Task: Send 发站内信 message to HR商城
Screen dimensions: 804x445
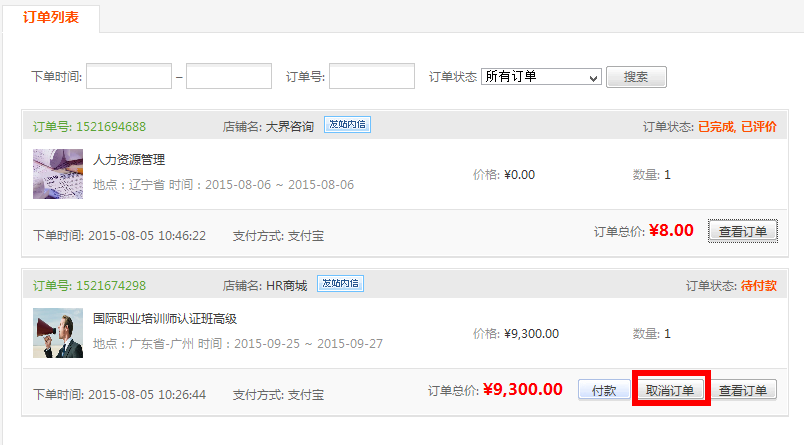Action: 340,284
